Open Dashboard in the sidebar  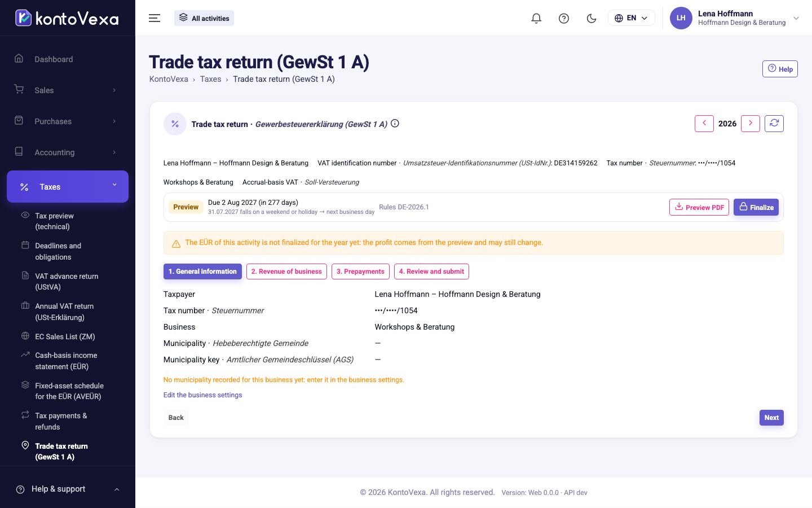coord(68,59)
